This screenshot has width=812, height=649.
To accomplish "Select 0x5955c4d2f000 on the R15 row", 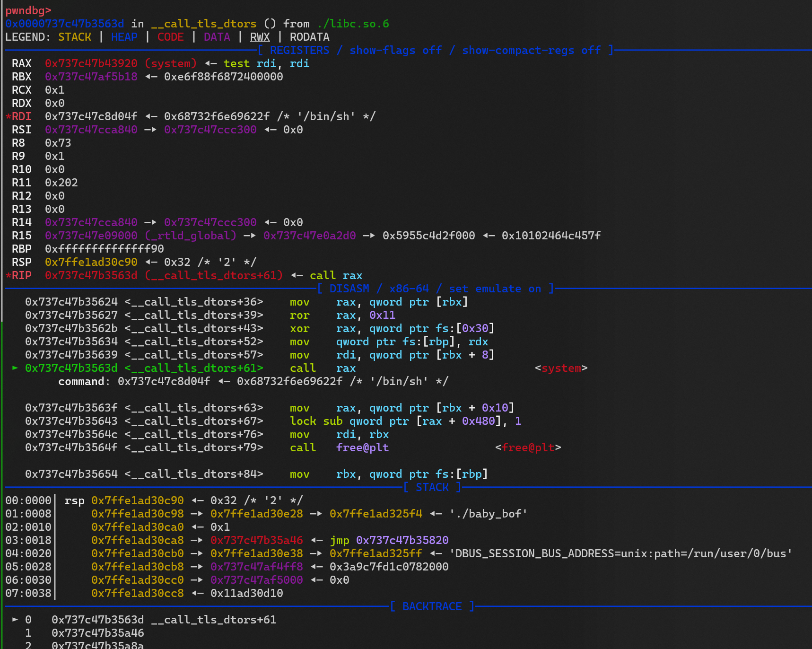I will tap(428, 236).
